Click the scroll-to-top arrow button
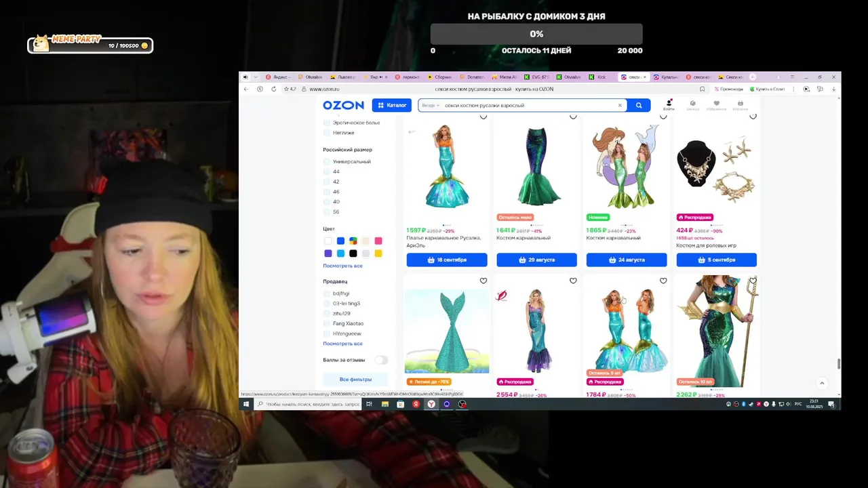This screenshot has height=488, width=868. click(x=822, y=383)
